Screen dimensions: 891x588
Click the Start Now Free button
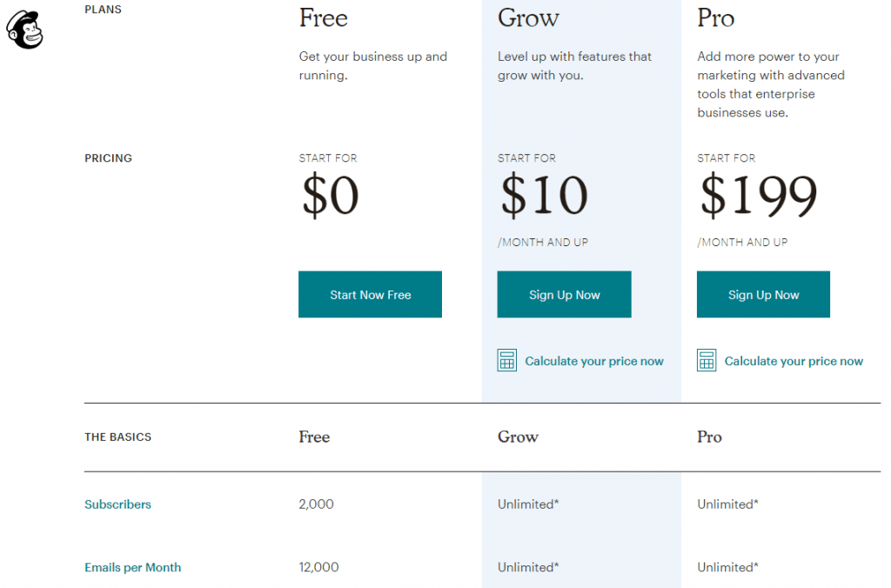click(x=370, y=294)
